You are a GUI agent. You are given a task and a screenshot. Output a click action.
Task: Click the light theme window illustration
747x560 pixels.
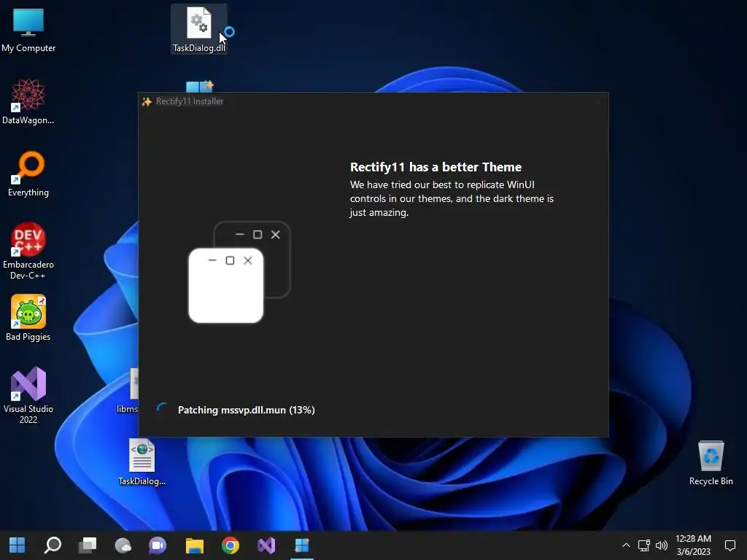click(226, 285)
